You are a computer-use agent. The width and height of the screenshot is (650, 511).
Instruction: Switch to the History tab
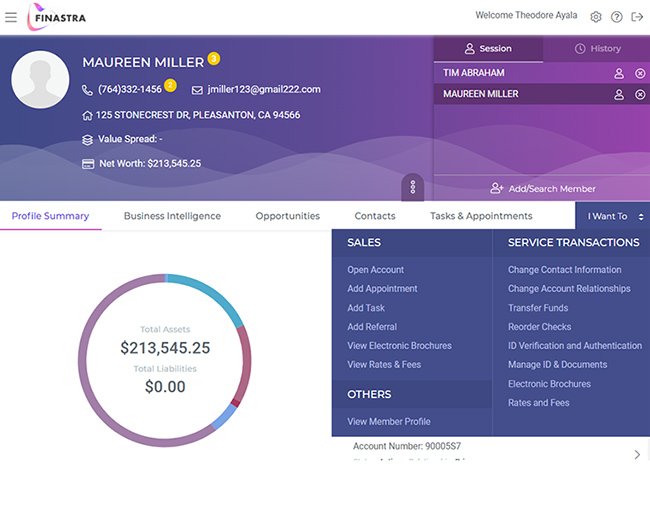pos(597,49)
